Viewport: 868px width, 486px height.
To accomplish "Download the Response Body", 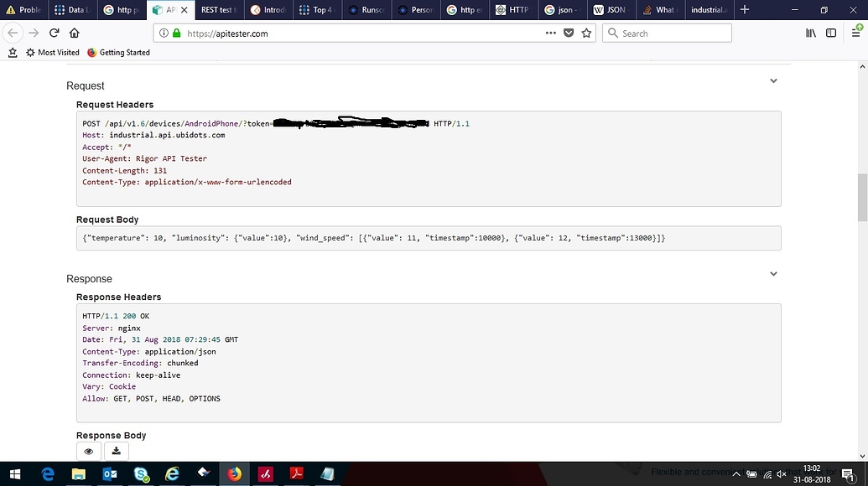I will [x=116, y=451].
